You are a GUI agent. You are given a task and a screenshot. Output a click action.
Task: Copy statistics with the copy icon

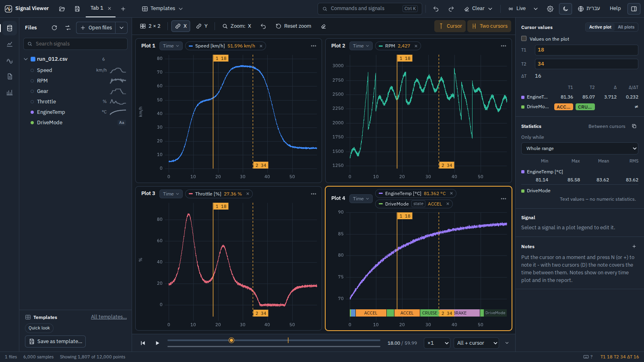click(x=634, y=126)
